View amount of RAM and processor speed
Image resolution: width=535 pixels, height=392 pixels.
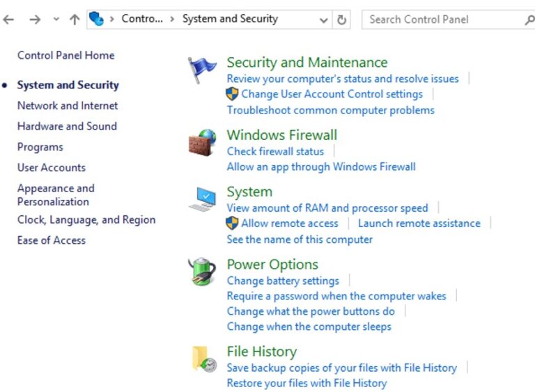327,208
